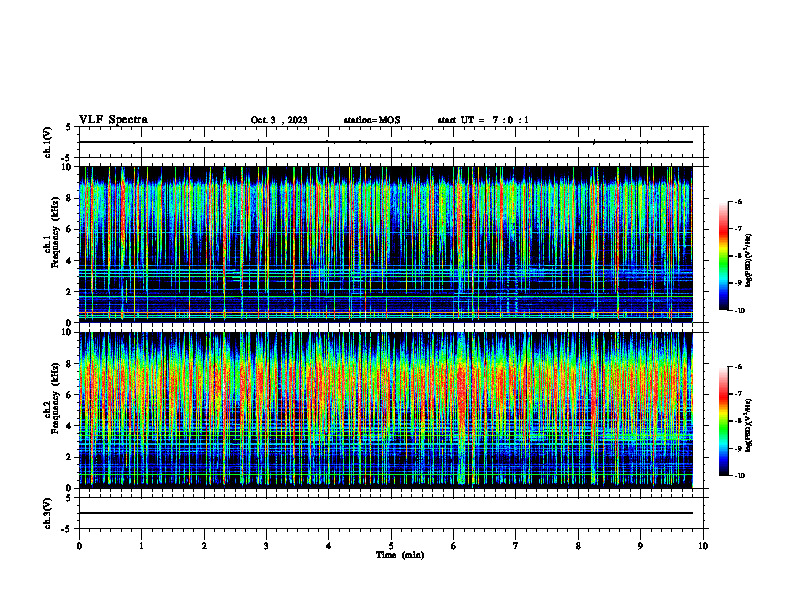
Task: Click the ch.1 color scale bar
Action: 723,256
